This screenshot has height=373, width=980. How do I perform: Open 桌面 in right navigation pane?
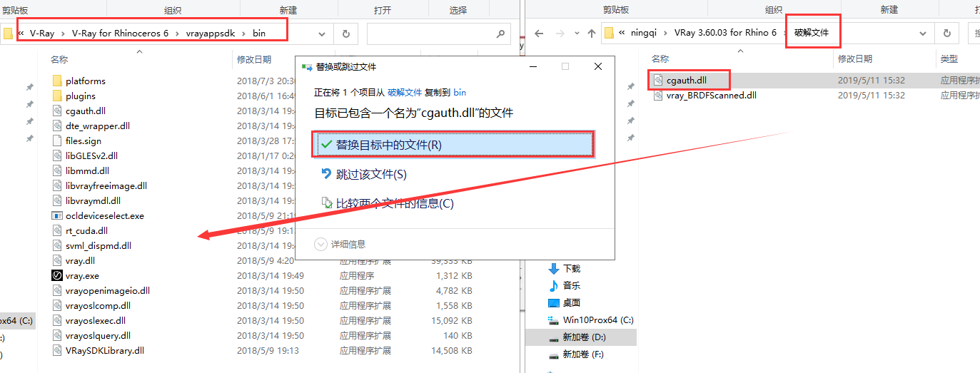[x=572, y=302]
